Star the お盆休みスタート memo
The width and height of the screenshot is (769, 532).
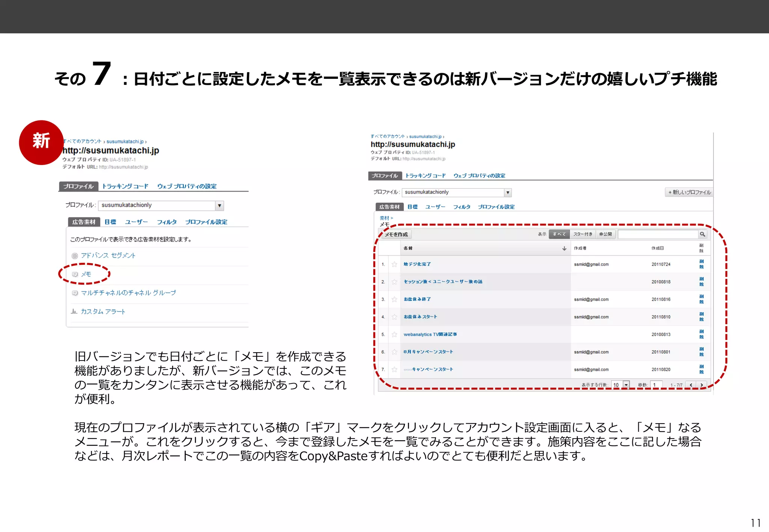pos(394,317)
